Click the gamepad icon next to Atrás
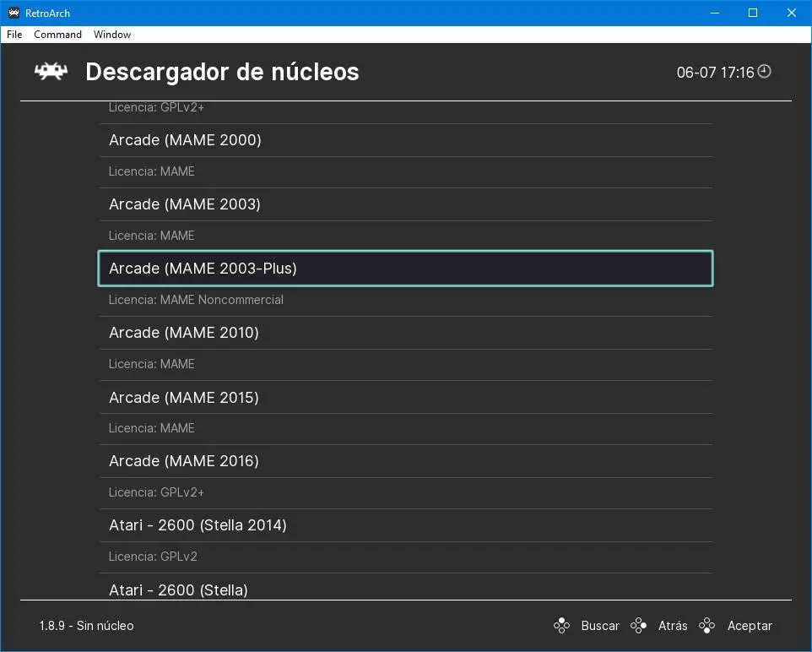Image resolution: width=812 pixels, height=652 pixels. pyautogui.click(x=638, y=626)
